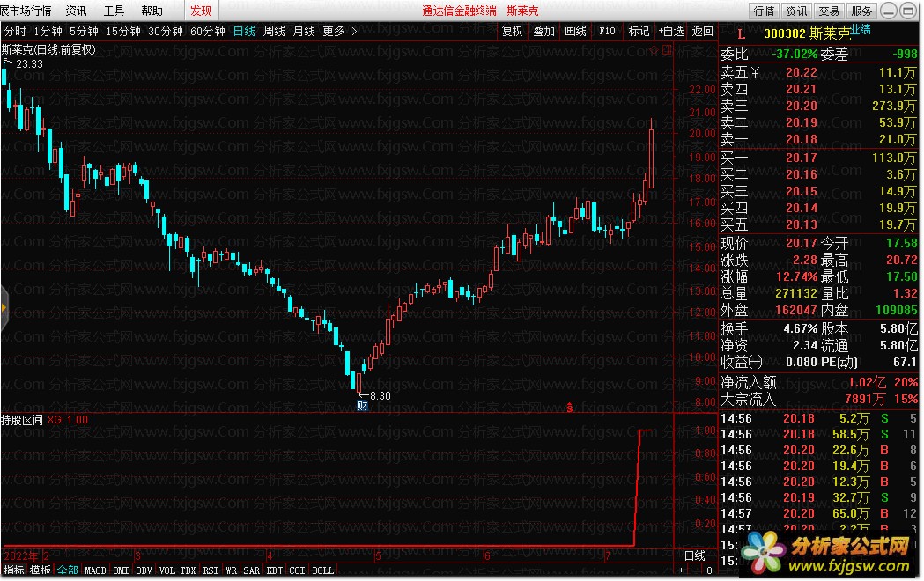The height and width of the screenshot is (581, 924).
Task: Click the 大宗流入 row
Action: 818,399
